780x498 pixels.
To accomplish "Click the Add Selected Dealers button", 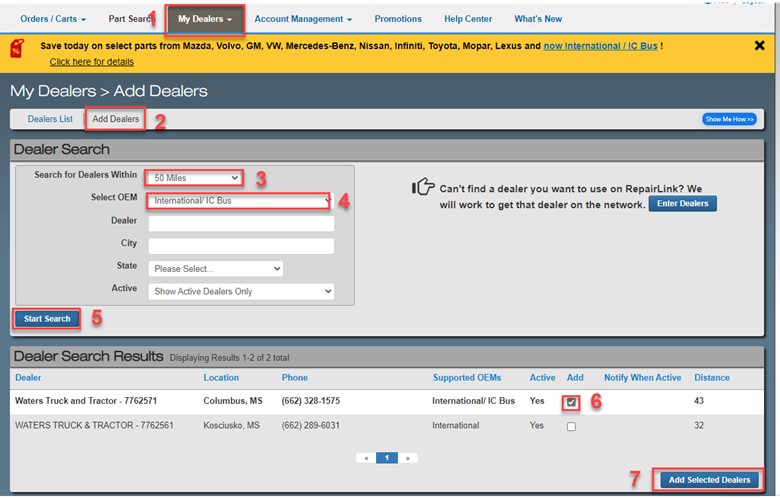I will (x=709, y=480).
